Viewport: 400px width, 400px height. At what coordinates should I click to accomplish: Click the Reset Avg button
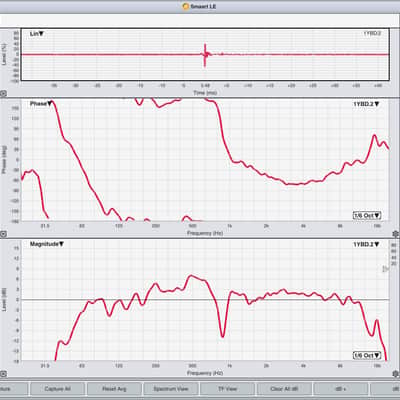(x=114, y=389)
